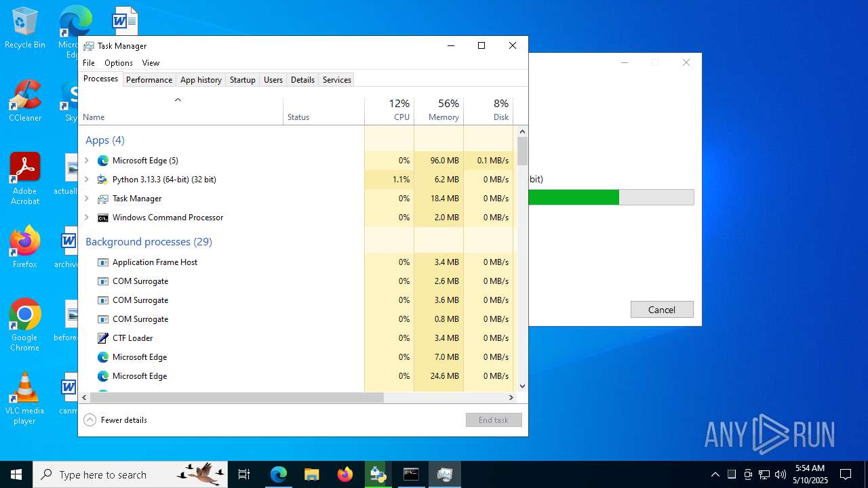
Task: Select the Apps (4) group header
Action: coord(105,140)
